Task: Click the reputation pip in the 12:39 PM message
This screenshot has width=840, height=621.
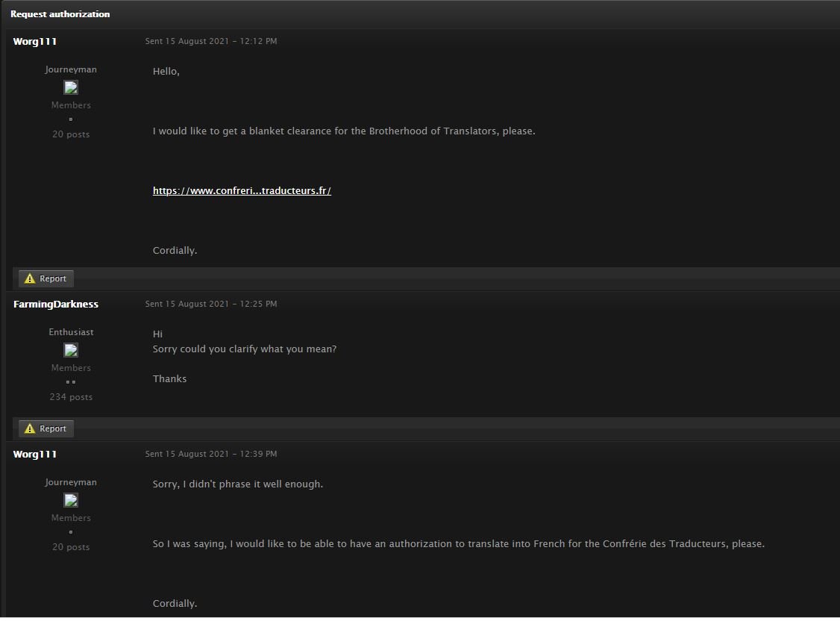Action: tap(71, 532)
